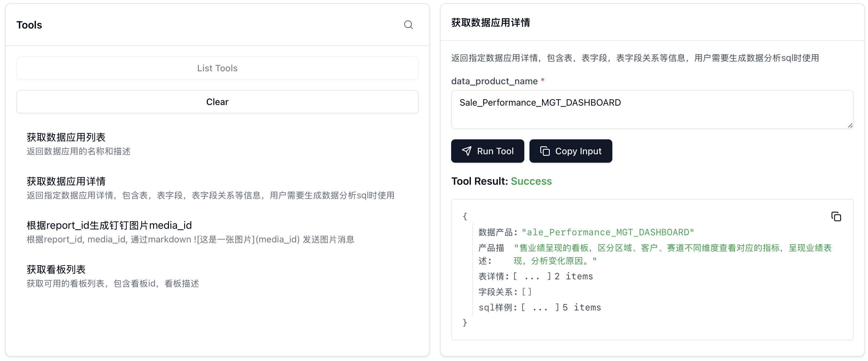The width and height of the screenshot is (868, 361).
Task: Choose the 获取看板列表 tool
Action: pyautogui.click(x=56, y=269)
